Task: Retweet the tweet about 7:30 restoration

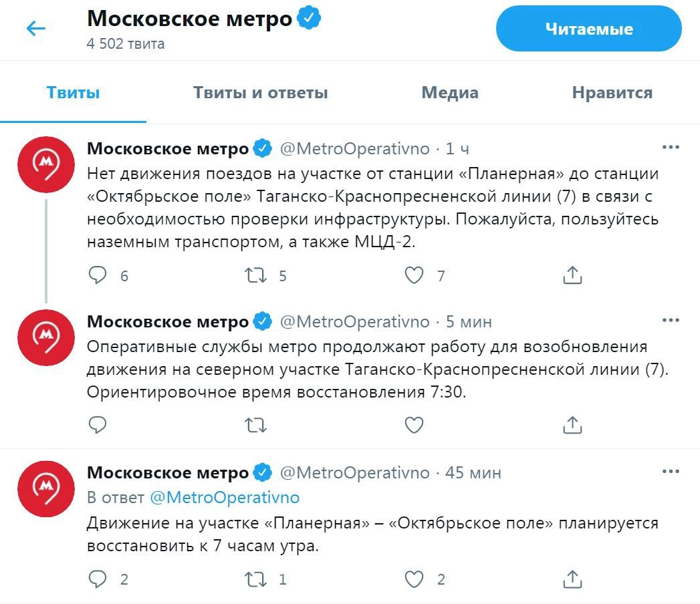Action: pyautogui.click(x=256, y=424)
